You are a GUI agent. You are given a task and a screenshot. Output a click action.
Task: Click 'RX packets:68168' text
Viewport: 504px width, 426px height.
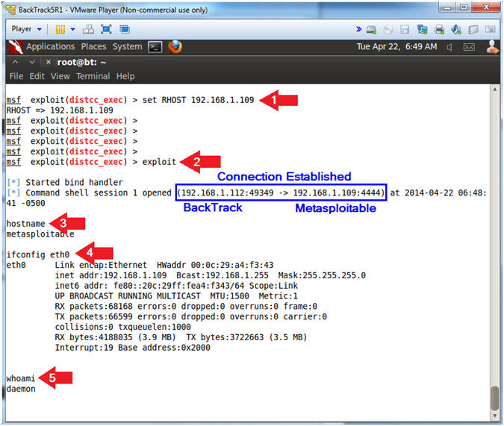click(x=94, y=306)
